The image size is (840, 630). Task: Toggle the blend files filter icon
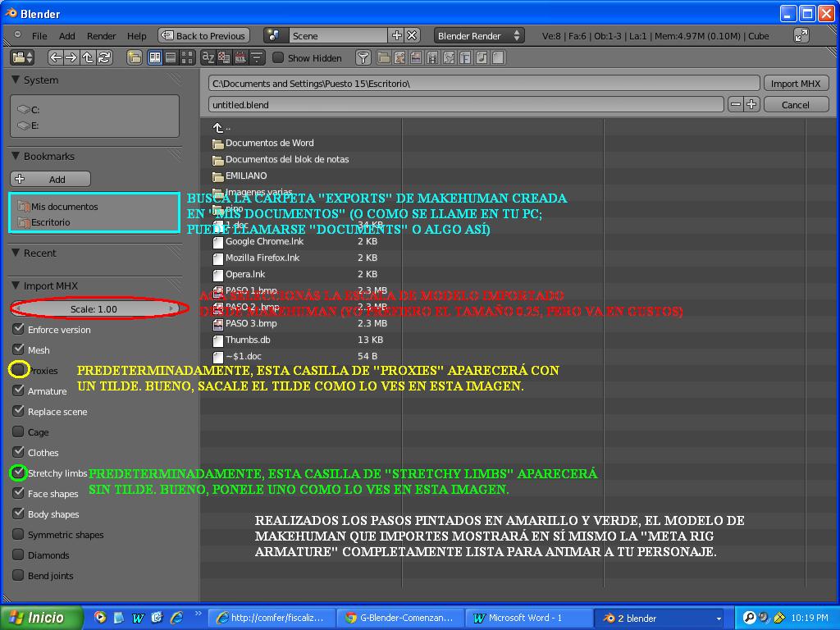click(x=399, y=57)
